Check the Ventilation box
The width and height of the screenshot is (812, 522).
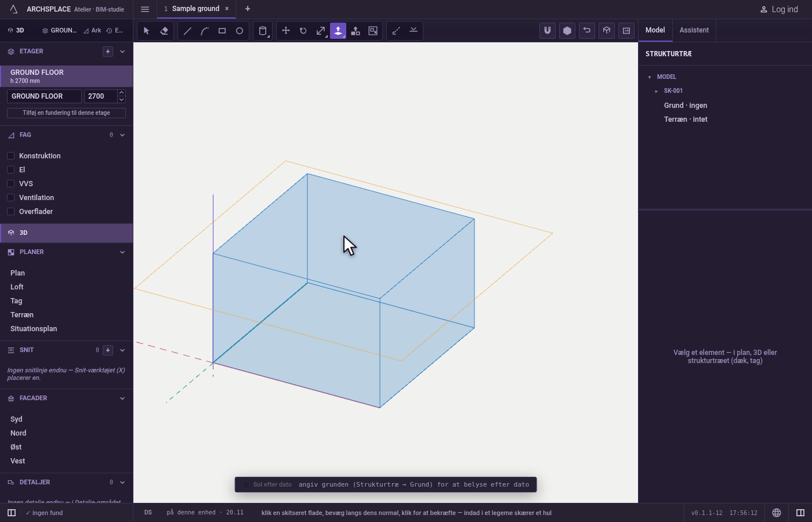click(10, 198)
